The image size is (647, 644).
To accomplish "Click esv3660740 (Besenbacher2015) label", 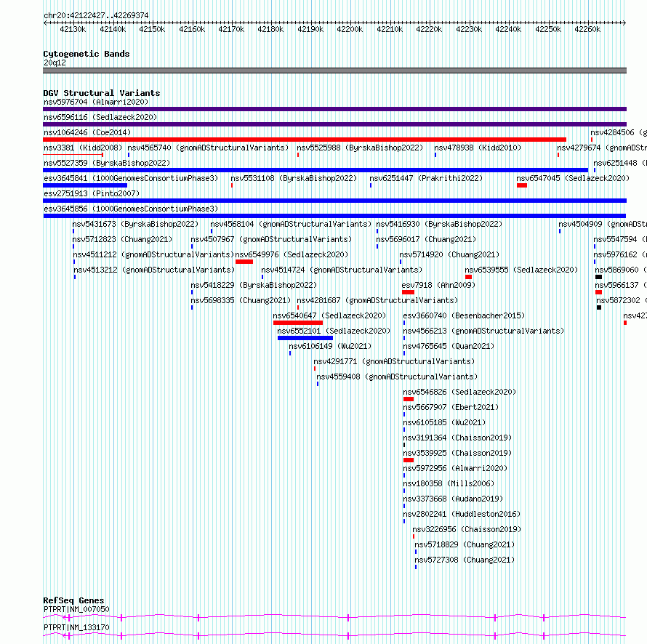I will click(464, 315).
